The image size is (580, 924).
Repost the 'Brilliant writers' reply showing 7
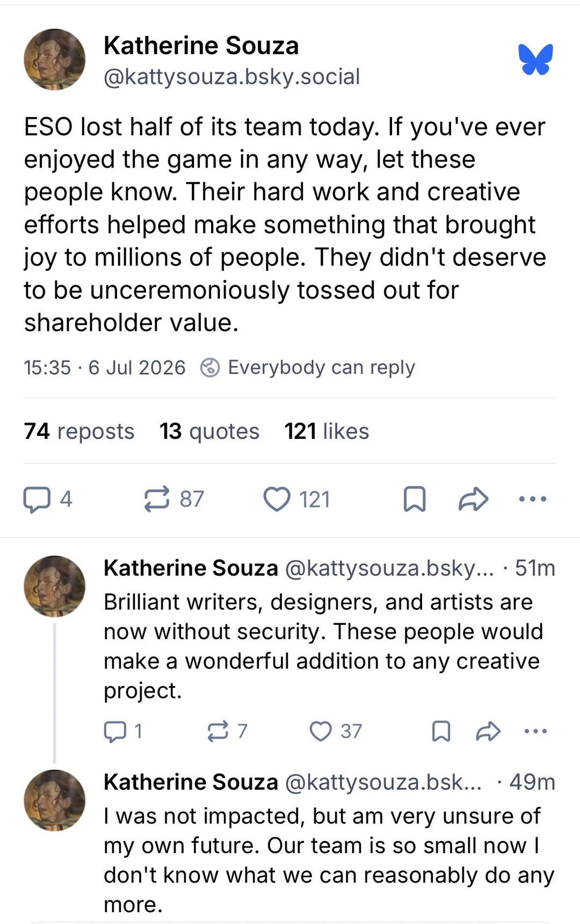click(x=227, y=731)
